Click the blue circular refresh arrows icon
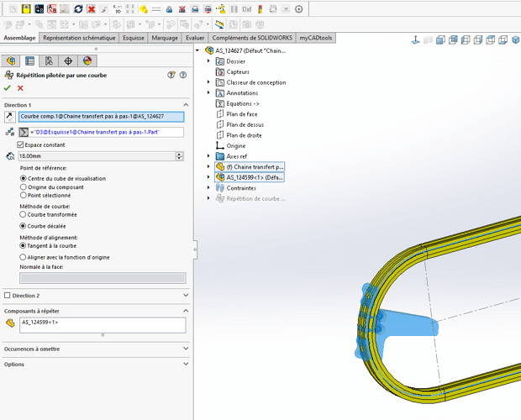This screenshot has width=521, height=420. [x=78, y=9]
